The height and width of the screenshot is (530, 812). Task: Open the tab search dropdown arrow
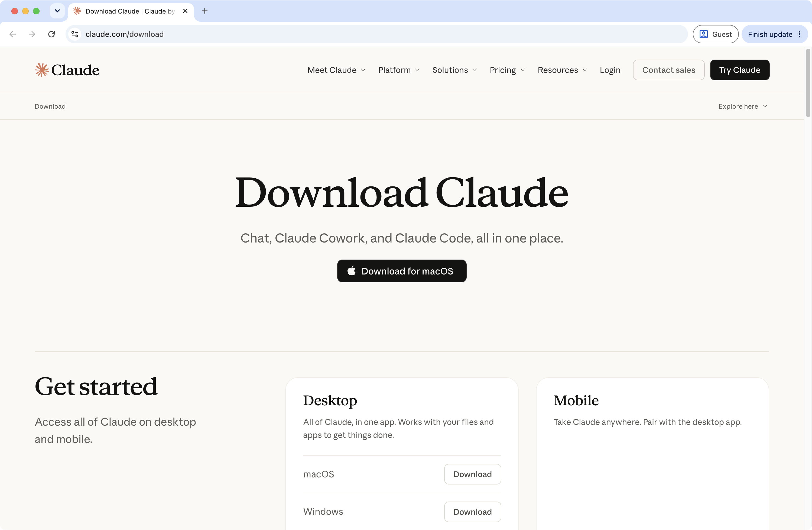coord(57,11)
